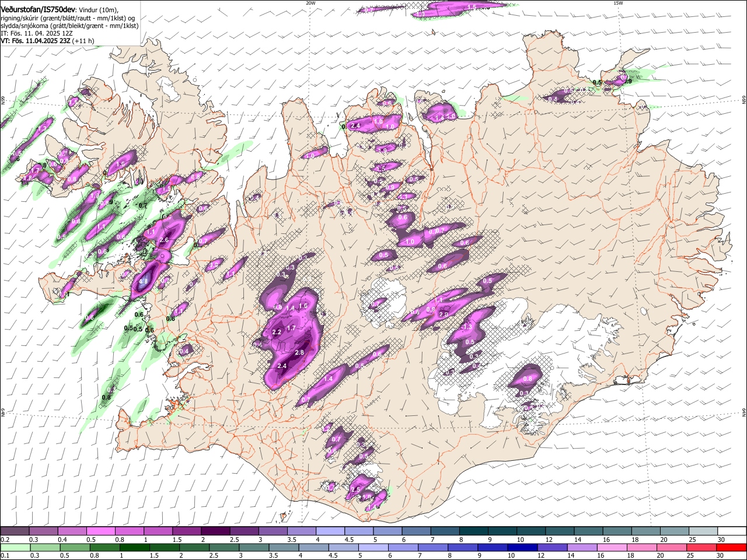Click the 4.5 label on the upper legend
This screenshot has width=747, height=560.
pyautogui.click(x=350, y=540)
